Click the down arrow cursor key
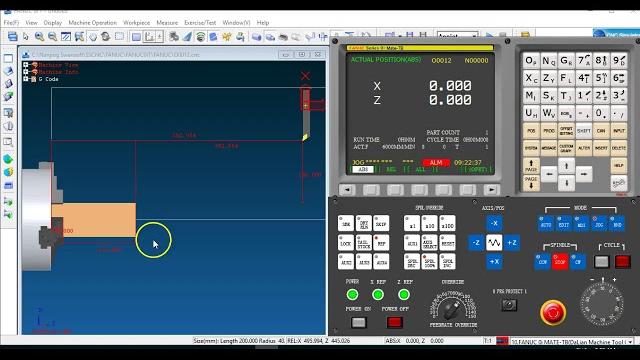This screenshot has height=360, width=640. click(566, 183)
